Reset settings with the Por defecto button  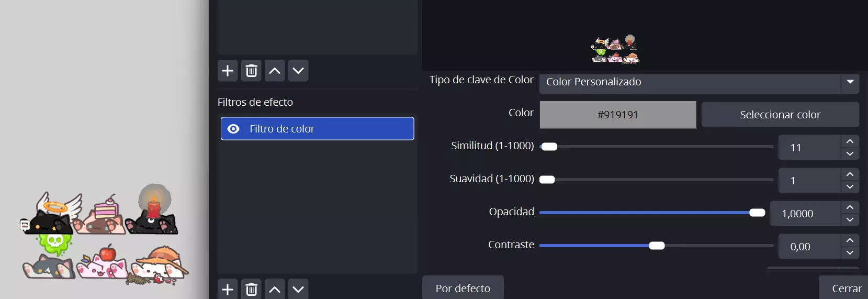pyautogui.click(x=463, y=289)
